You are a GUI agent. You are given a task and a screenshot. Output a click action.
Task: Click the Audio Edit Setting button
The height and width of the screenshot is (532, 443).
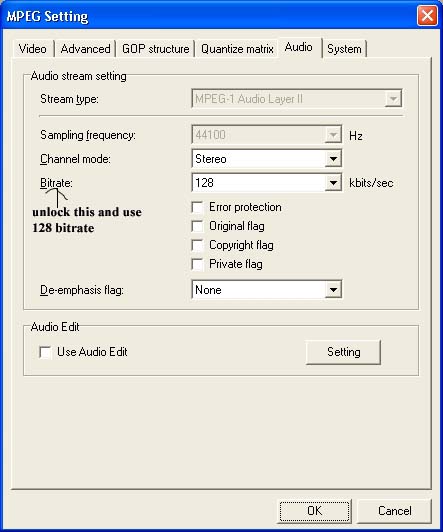pyautogui.click(x=343, y=352)
